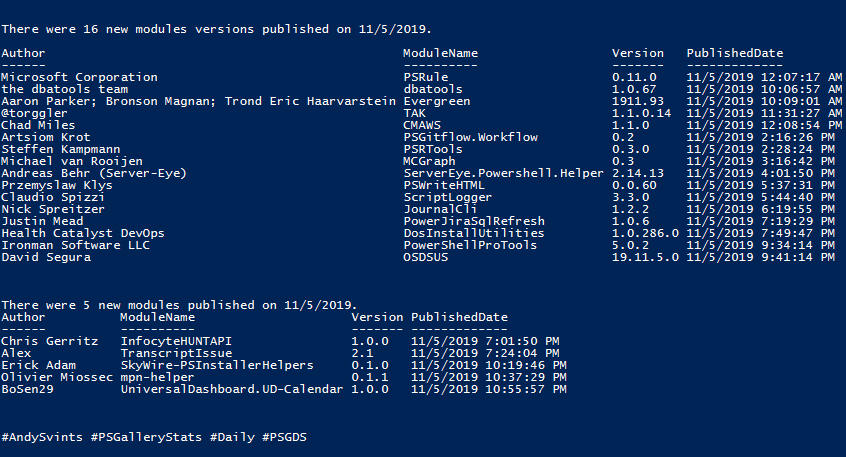846x457 pixels.
Task: Select module 'ScriptLogger'
Action: (448, 197)
